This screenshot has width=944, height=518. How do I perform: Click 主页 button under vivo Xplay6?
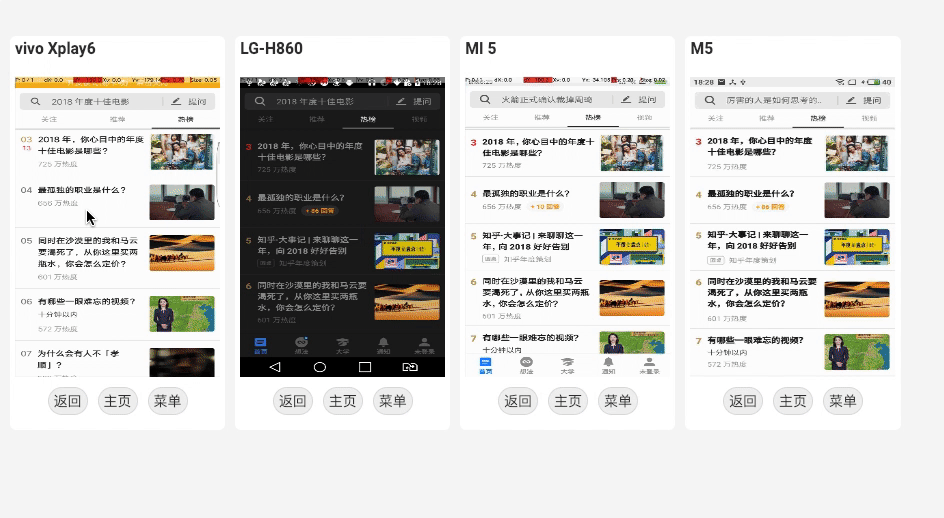[117, 401]
